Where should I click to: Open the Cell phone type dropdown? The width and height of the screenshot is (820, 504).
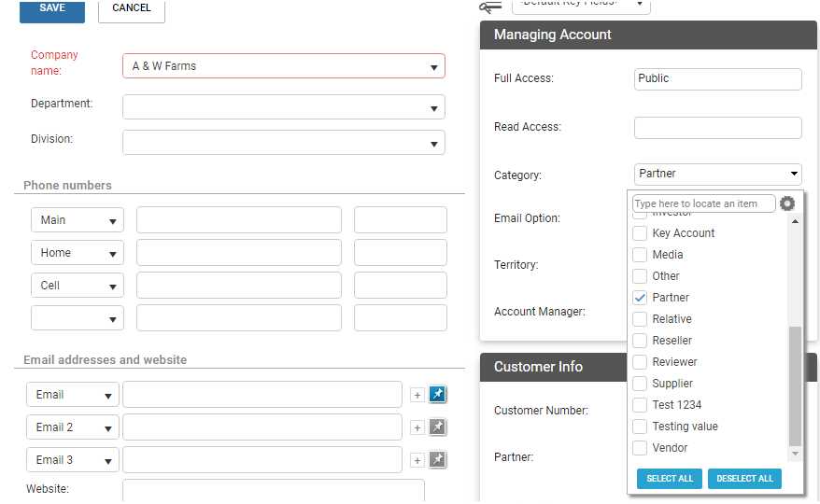click(x=78, y=286)
